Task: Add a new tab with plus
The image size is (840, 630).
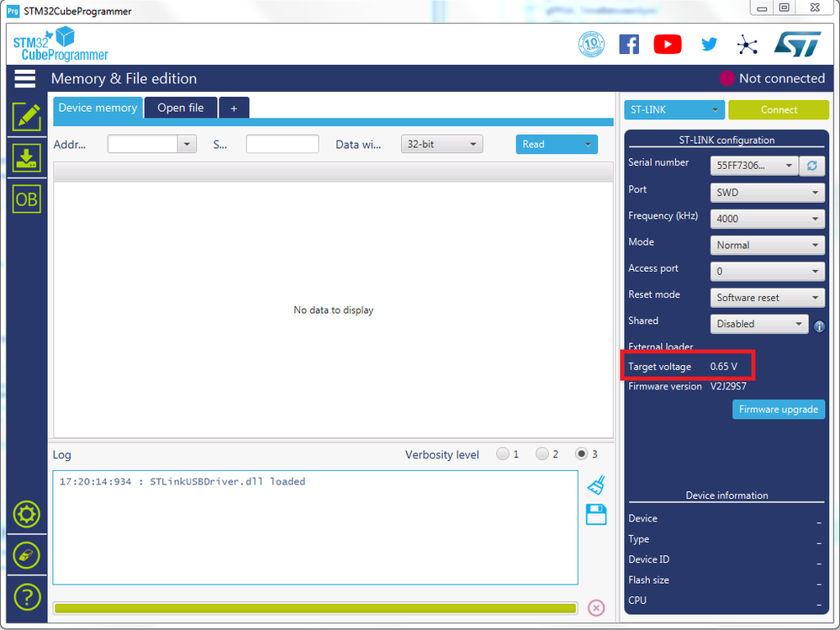Action: [234, 109]
